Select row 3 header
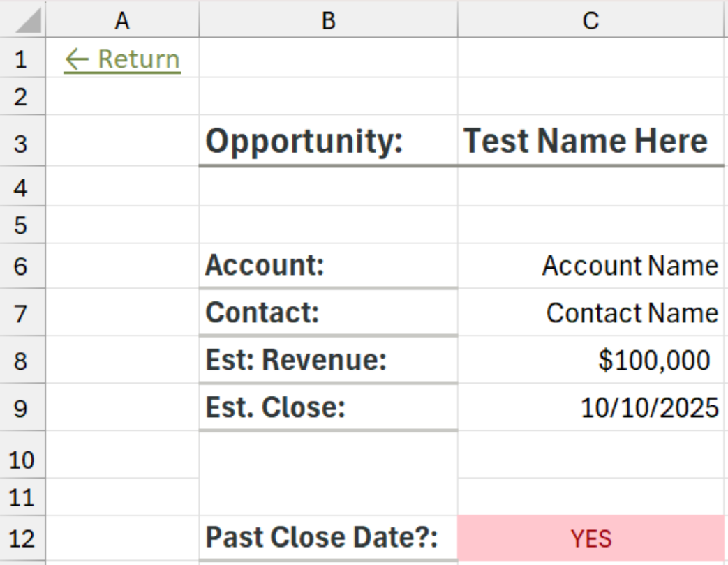 tap(21, 144)
